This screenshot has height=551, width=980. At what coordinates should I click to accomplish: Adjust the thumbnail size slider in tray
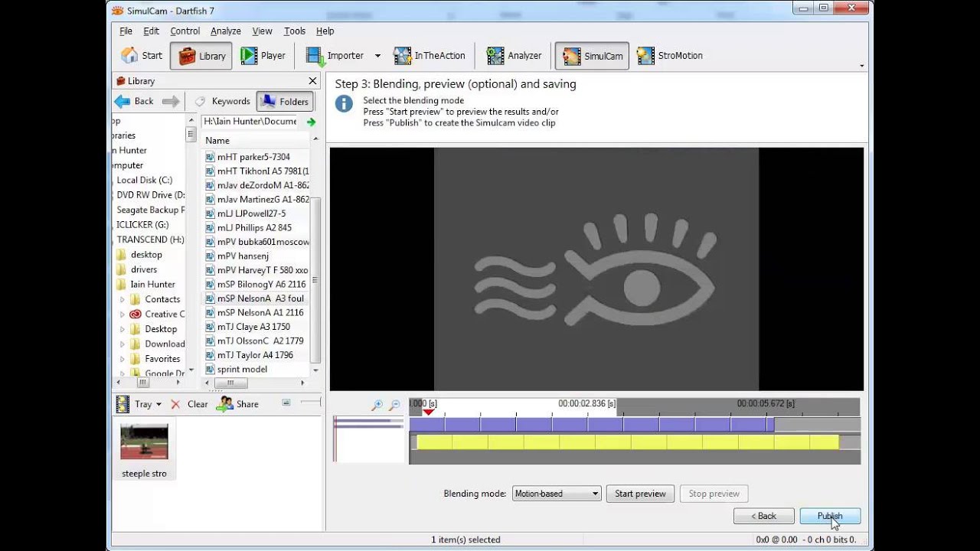310,403
